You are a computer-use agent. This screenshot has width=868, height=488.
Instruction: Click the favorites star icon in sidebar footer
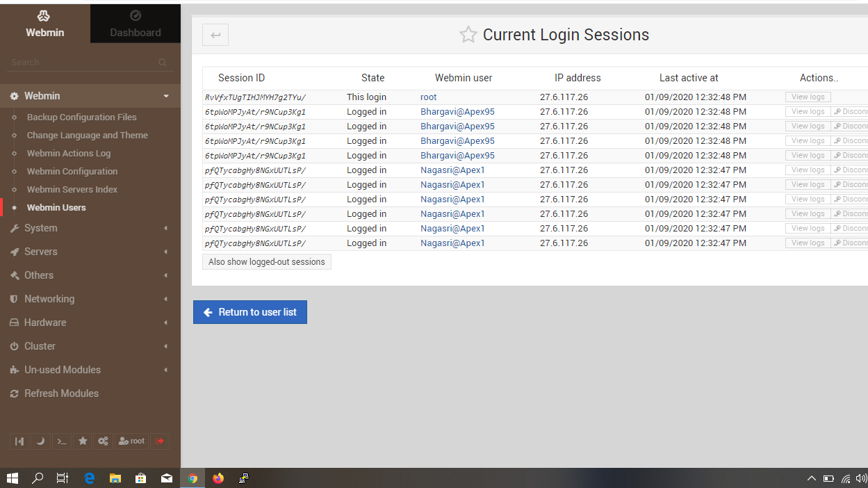[x=82, y=441]
